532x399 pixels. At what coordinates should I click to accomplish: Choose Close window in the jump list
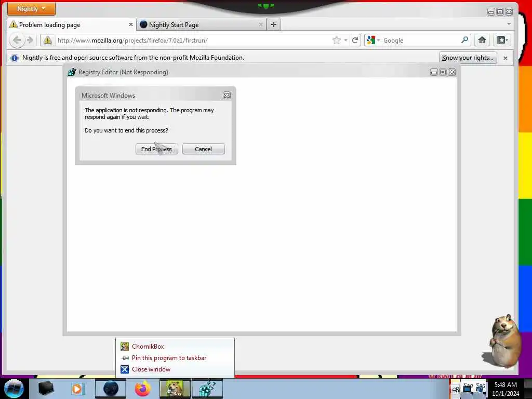click(x=175, y=369)
